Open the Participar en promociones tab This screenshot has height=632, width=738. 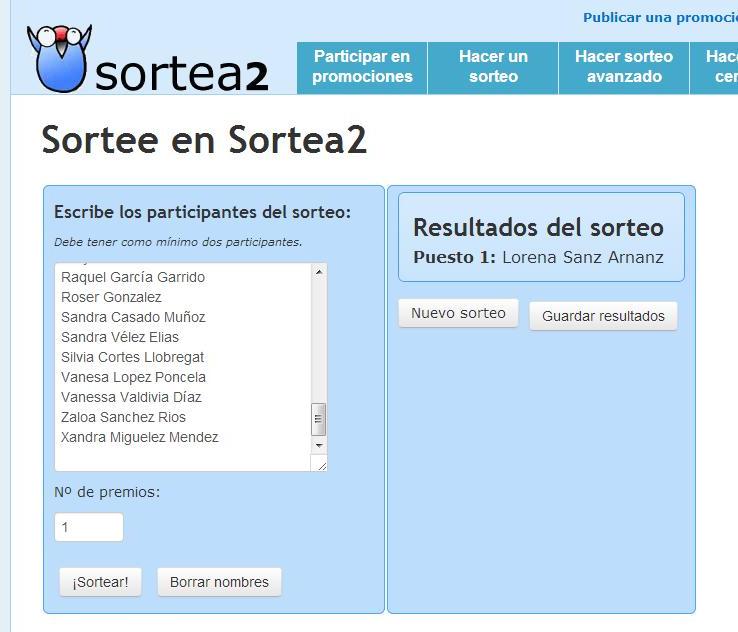tap(362, 68)
